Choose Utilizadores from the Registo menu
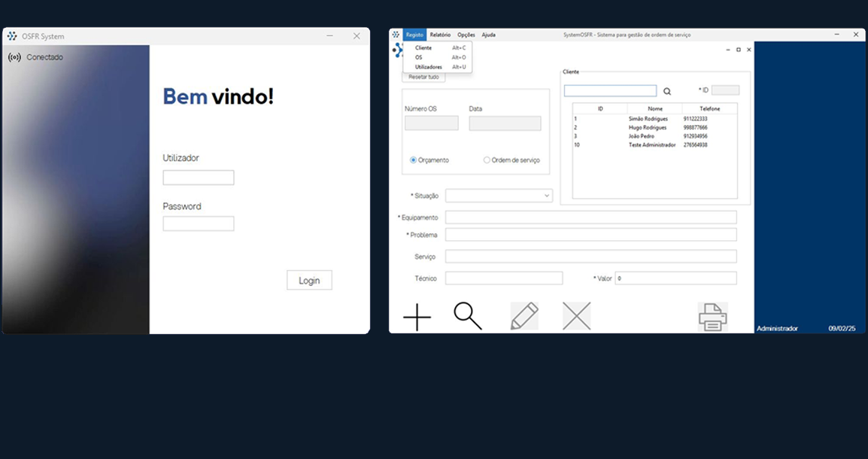 (x=429, y=67)
